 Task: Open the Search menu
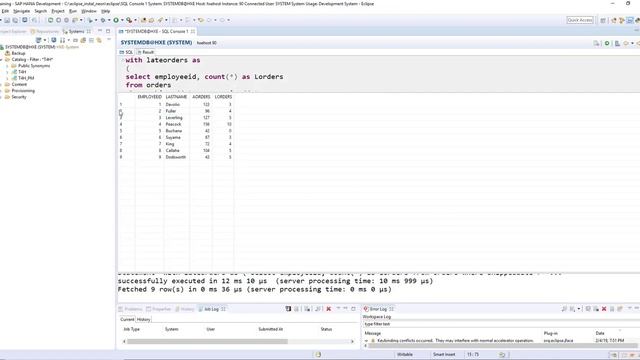click(x=40, y=11)
